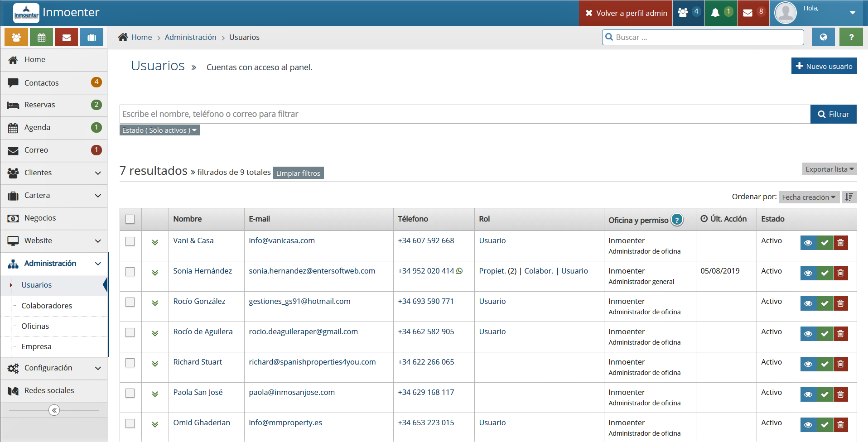Open Redes sociales in the sidebar
Image resolution: width=868 pixels, height=442 pixels.
pyautogui.click(x=54, y=391)
